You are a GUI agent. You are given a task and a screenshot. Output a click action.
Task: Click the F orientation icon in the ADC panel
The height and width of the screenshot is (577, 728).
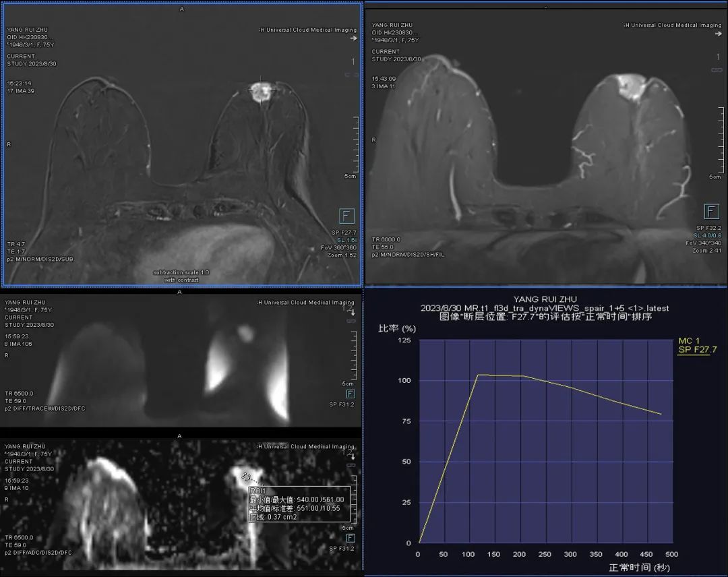tap(351, 538)
